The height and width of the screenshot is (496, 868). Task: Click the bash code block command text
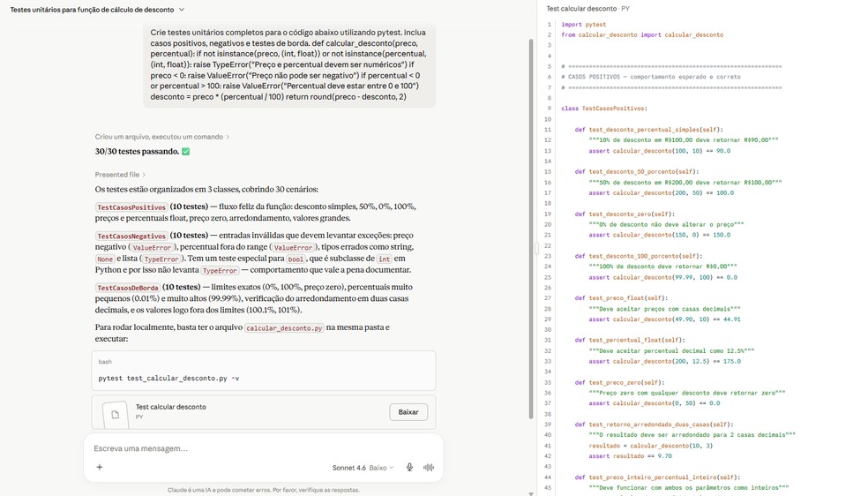coord(168,378)
